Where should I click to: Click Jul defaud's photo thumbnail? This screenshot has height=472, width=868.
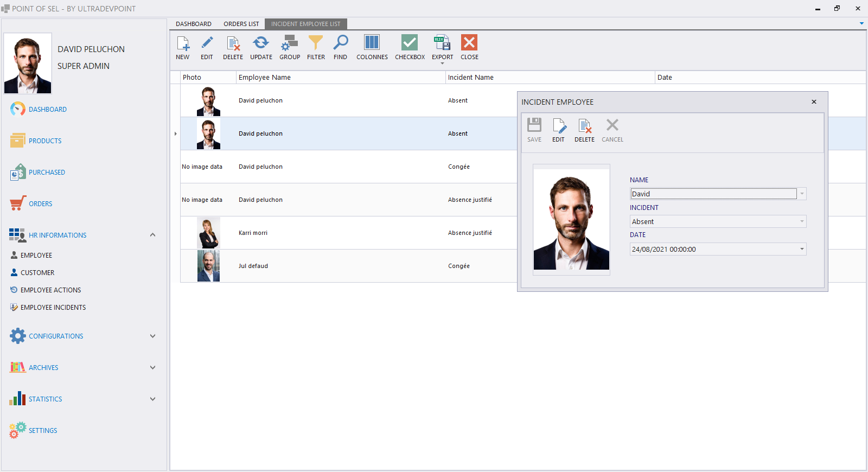point(208,266)
